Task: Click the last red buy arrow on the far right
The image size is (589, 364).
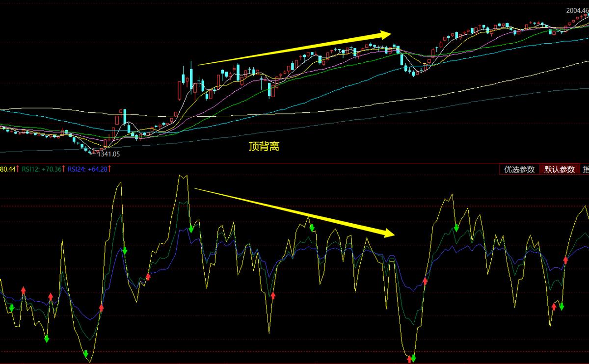Action: tap(565, 260)
